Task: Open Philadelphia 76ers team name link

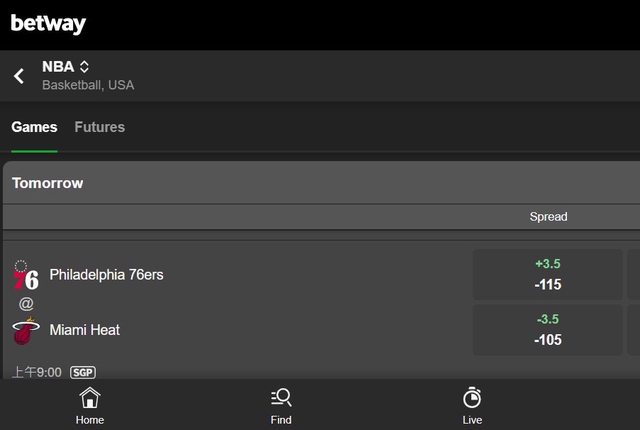Action: point(106,275)
